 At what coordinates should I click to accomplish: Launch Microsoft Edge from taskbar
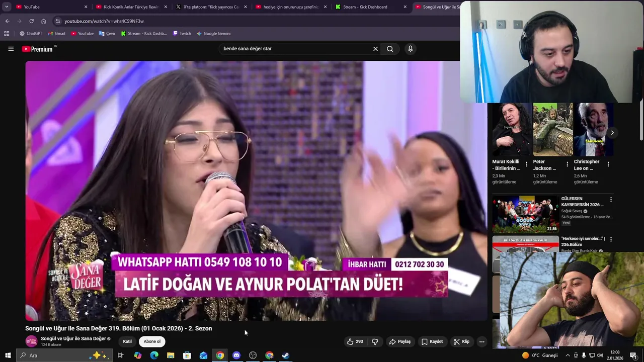click(x=154, y=355)
